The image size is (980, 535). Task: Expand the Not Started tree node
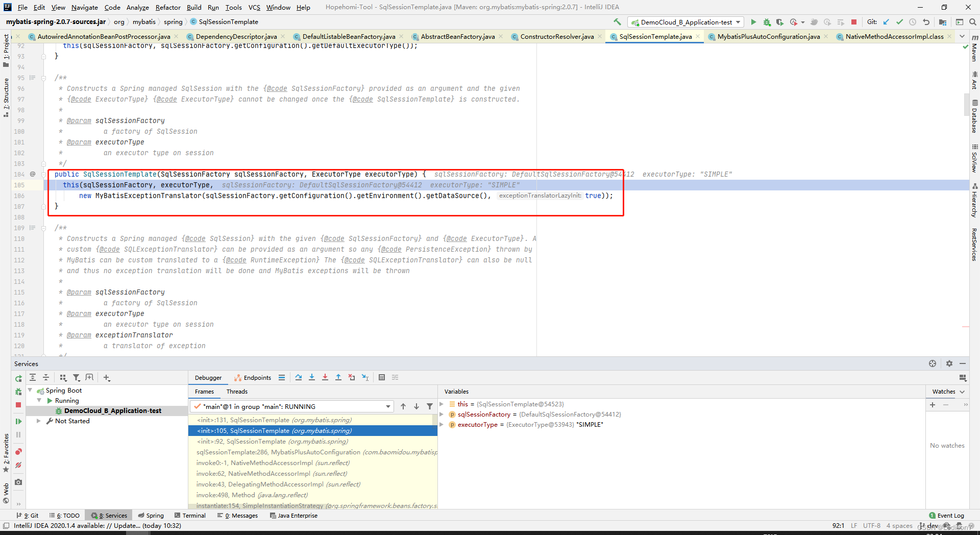point(39,421)
